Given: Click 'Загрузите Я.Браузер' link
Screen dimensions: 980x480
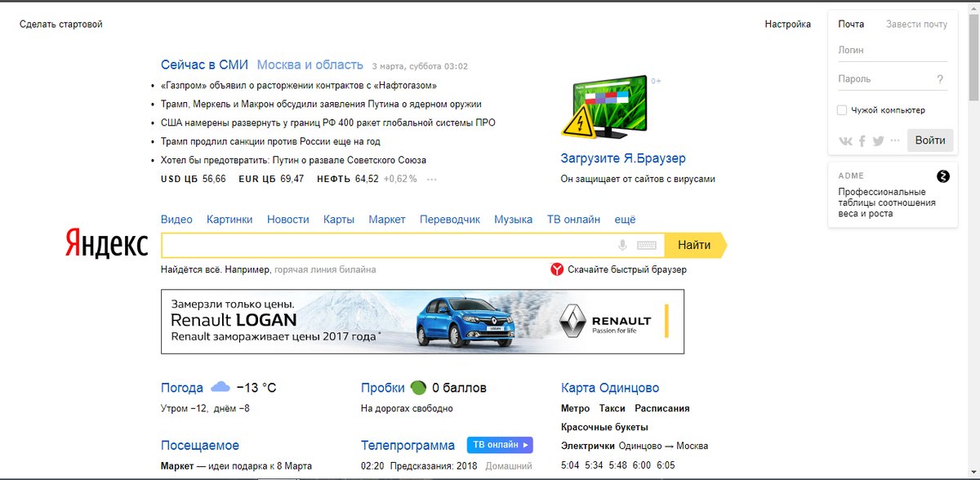Looking at the screenshot, I should (x=623, y=158).
